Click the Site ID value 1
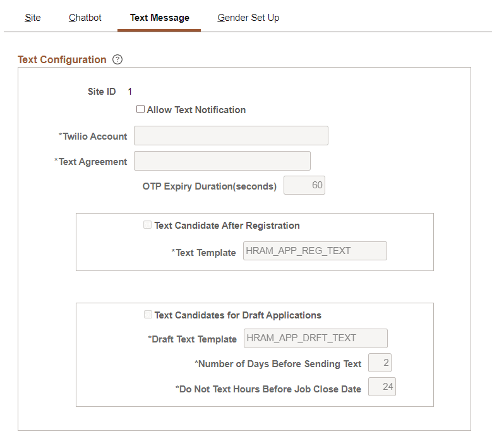The width and height of the screenshot is (492, 448). coord(129,92)
